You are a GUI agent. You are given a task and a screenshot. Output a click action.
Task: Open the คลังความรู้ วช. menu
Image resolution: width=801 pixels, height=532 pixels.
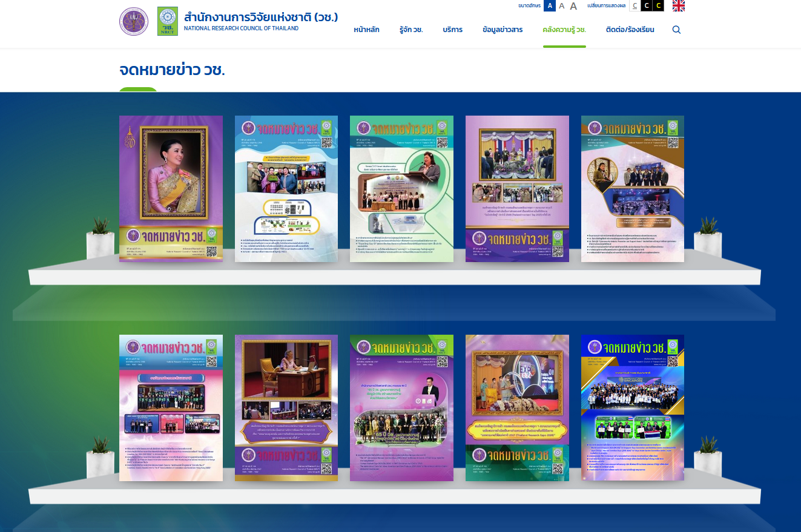click(564, 30)
